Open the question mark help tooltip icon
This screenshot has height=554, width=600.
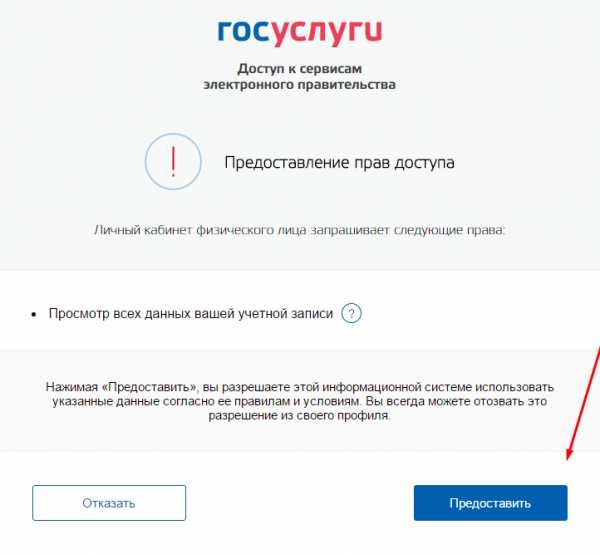351,313
